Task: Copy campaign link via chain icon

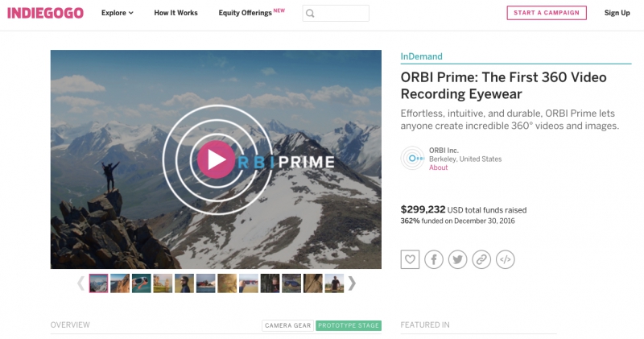Action: point(481,259)
